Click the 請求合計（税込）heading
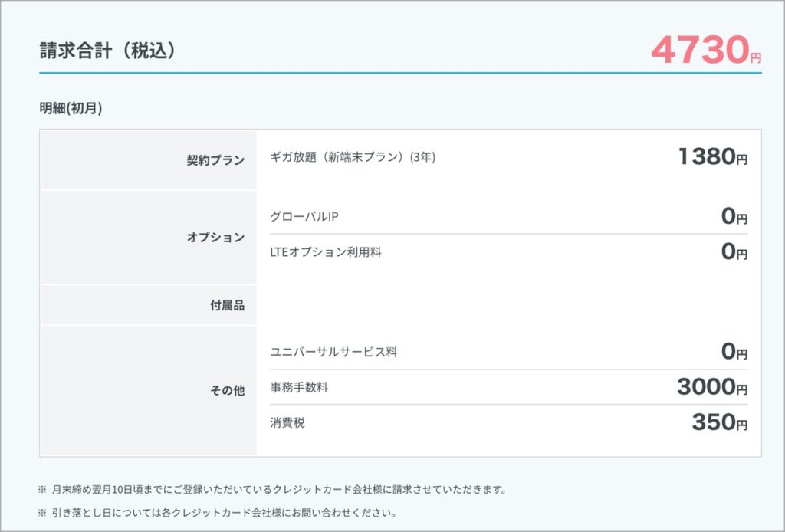Image resolution: width=785 pixels, height=532 pixels. 107,51
